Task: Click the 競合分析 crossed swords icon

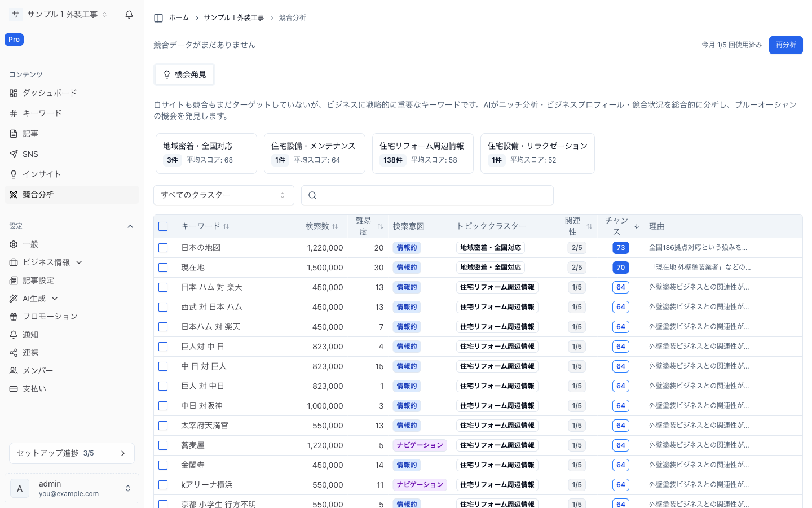Action: 14,195
